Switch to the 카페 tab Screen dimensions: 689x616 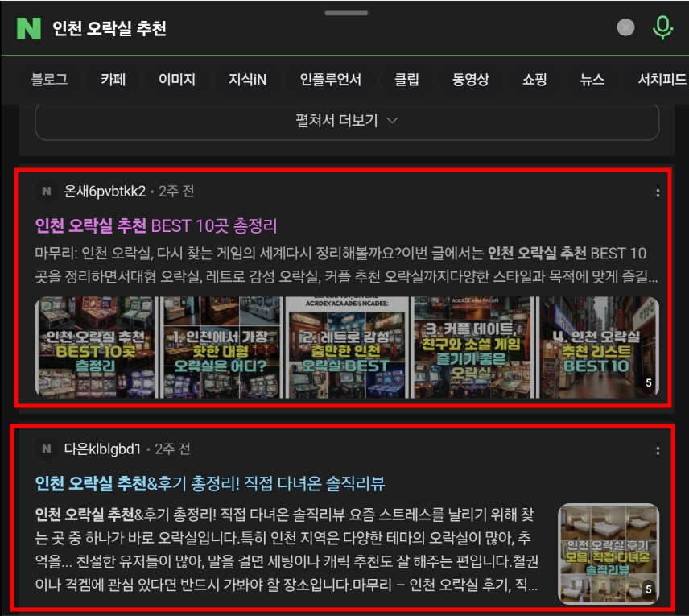(x=113, y=80)
